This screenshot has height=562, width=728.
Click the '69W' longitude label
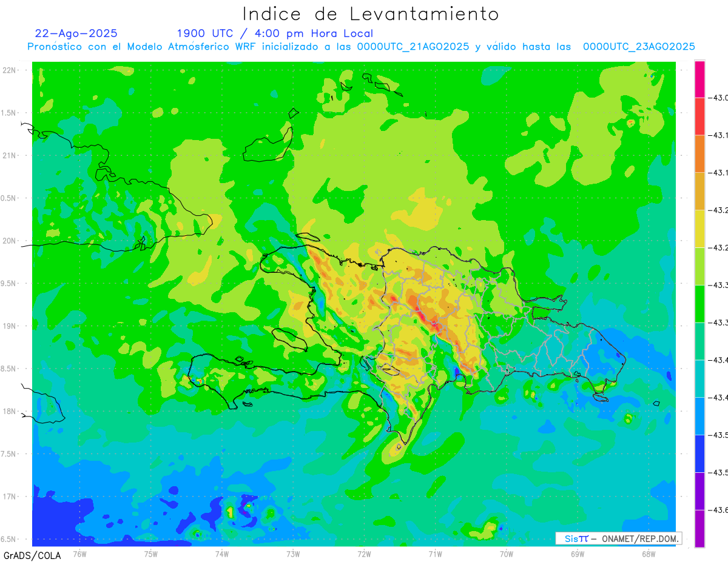[x=577, y=554]
